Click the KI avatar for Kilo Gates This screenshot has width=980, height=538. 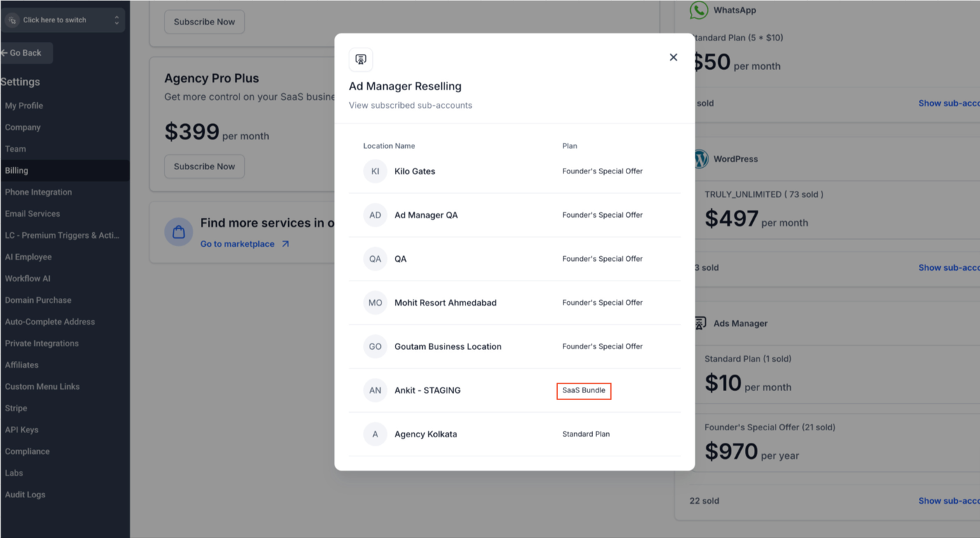(375, 171)
